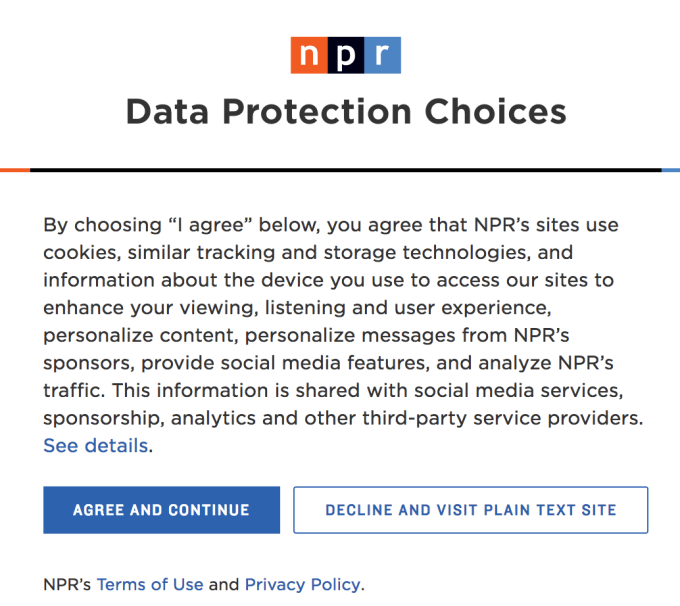Click the NPR logo at top
680x606 pixels.
(346, 55)
